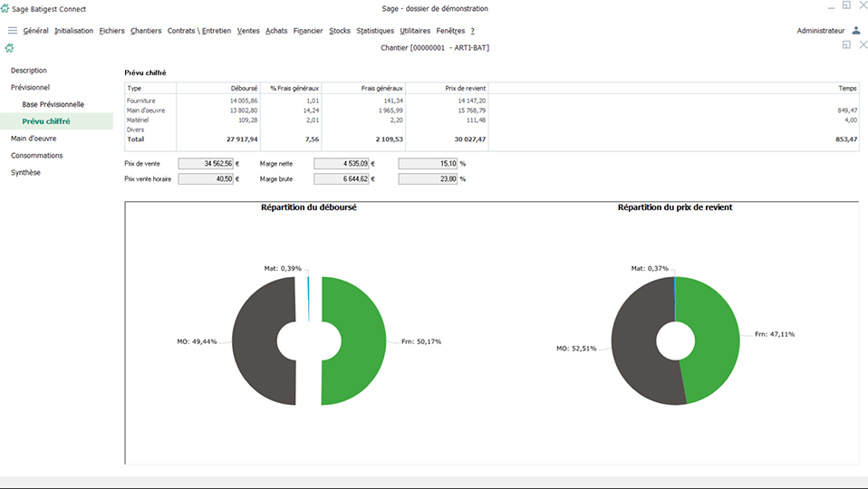Screen dimensions: 868x489
Task: Open the Fichiers menu
Action: (111, 31)
